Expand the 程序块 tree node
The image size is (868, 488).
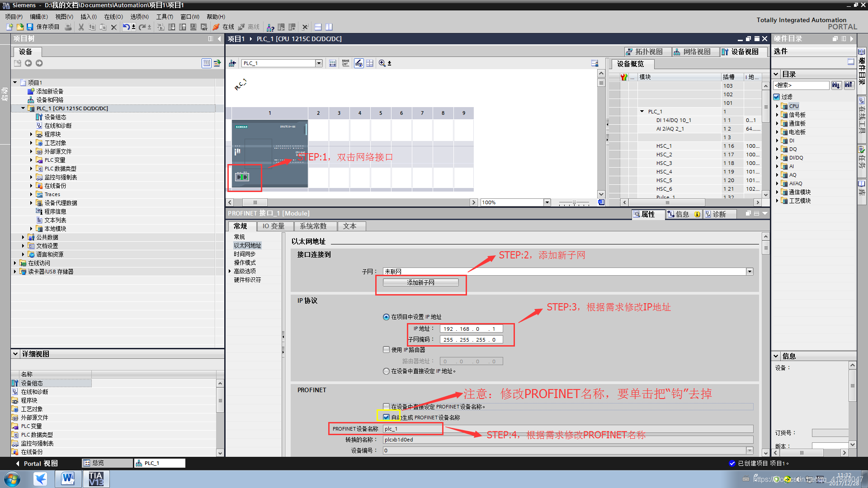[31, 134]
